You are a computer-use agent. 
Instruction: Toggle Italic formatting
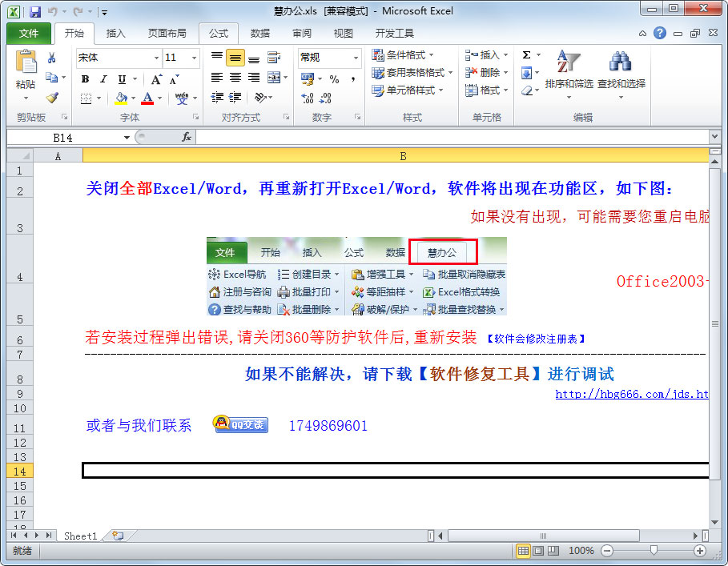pos(103,79)
